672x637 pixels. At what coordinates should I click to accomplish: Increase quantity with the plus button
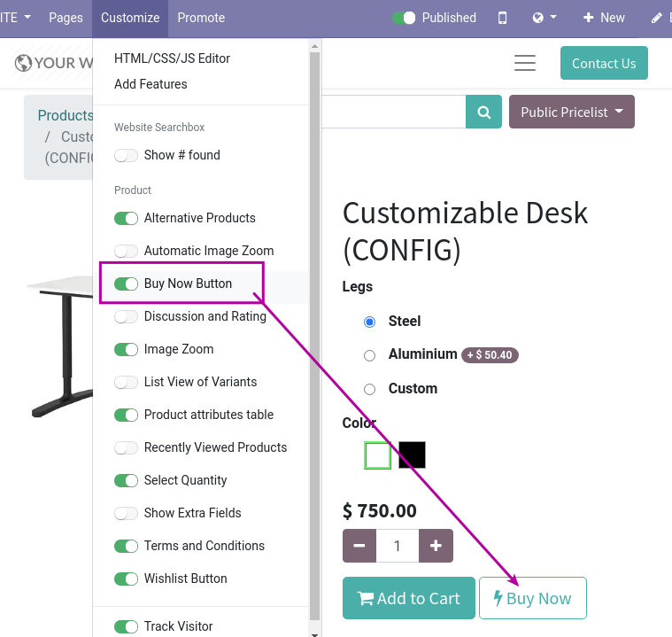(436, 546)
